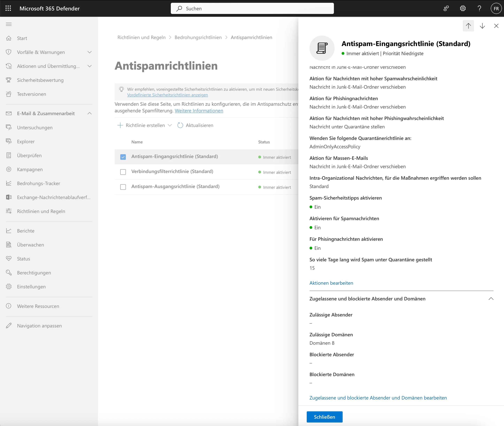Click the tip lightbulb icon in banner
Image resolution: width=504 pixels, height=426 pixels.
[x=122, y=89]
